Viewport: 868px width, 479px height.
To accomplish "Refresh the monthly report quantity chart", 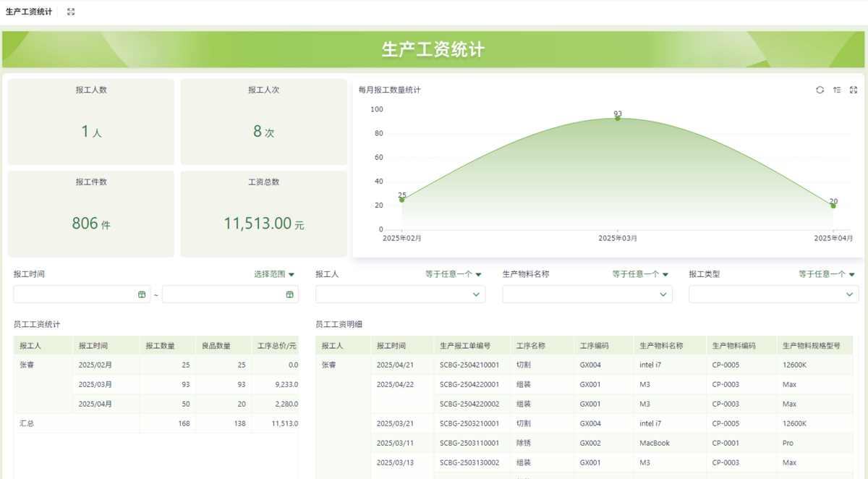I will (820, 90).
